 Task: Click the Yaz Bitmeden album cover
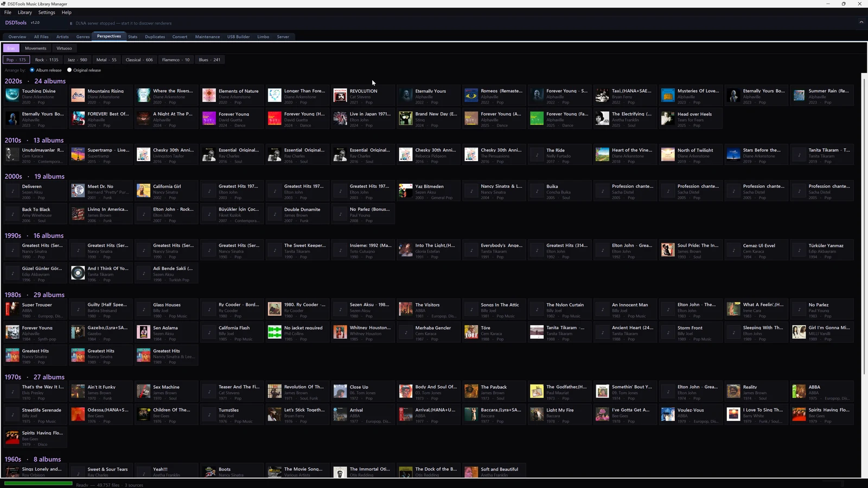405,191
